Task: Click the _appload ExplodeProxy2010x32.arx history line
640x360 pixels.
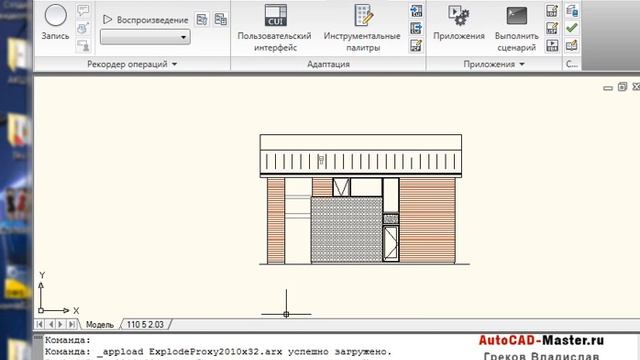Action: [x=218, y=351]
